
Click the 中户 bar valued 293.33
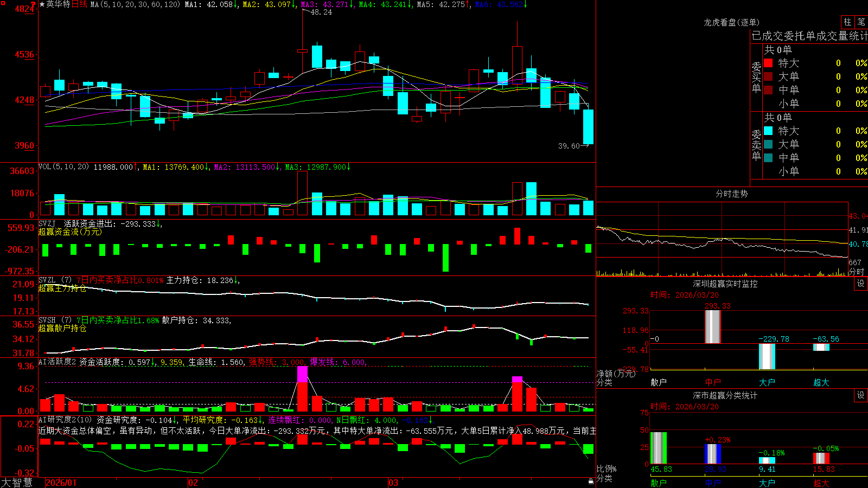713,326
